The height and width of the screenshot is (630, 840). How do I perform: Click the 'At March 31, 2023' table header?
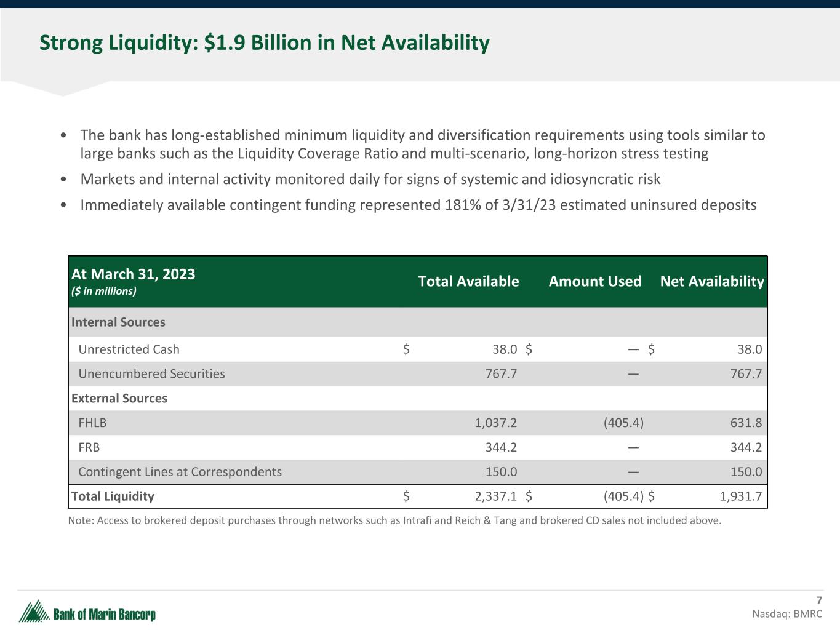(134, 274)
